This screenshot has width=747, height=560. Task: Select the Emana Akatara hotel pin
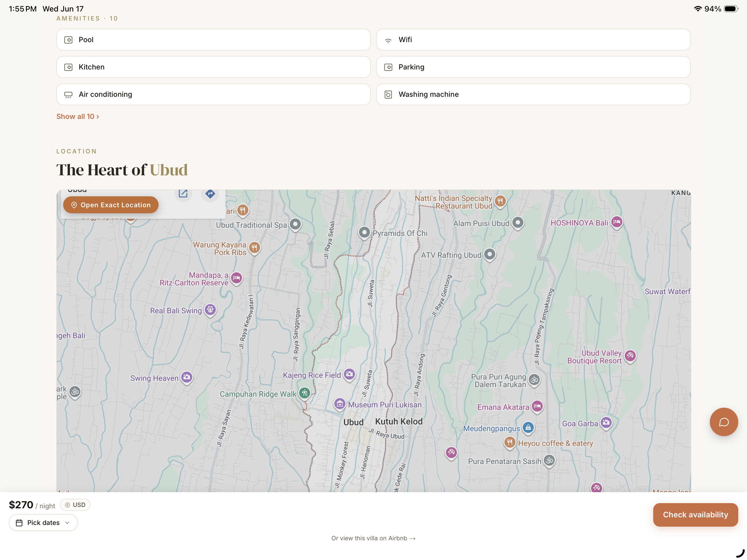[x=537, y=407]
